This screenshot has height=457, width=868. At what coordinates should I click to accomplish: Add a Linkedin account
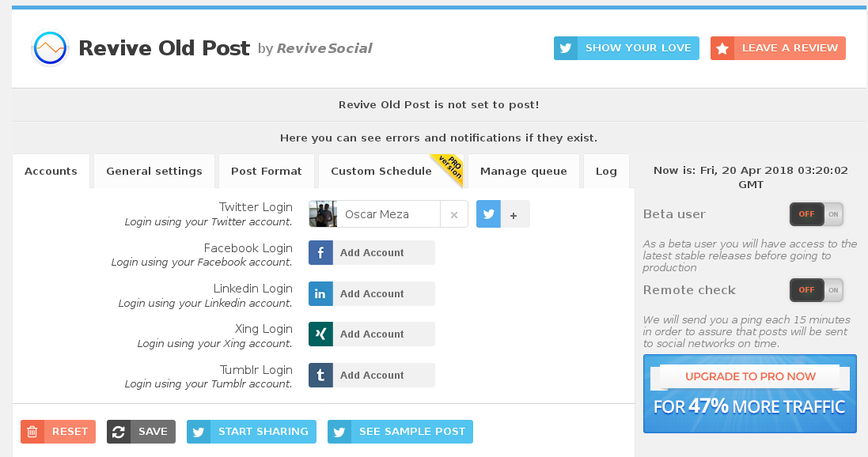(x=372, y=294)
